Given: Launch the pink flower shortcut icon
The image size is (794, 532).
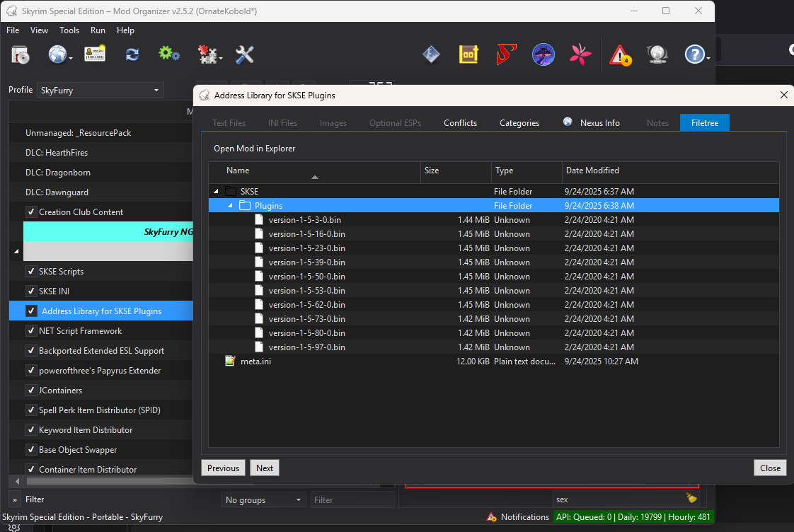Looking at the screenshot, I should 580,54.
